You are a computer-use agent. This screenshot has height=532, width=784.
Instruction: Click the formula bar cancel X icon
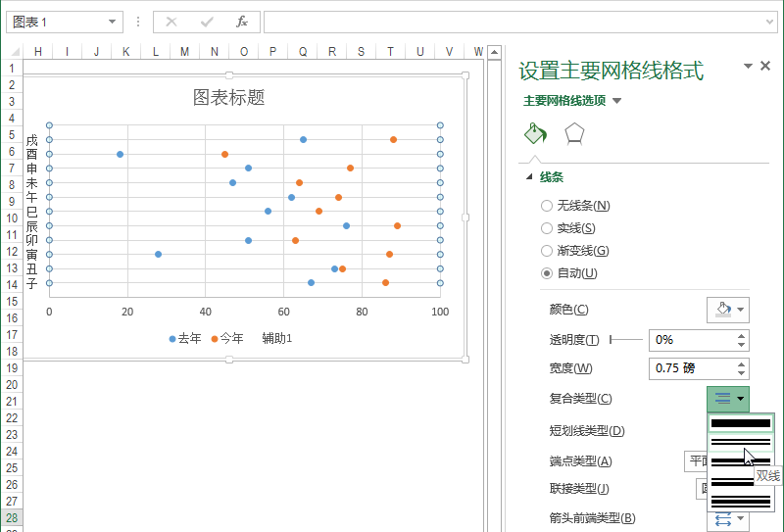point(171,22)
